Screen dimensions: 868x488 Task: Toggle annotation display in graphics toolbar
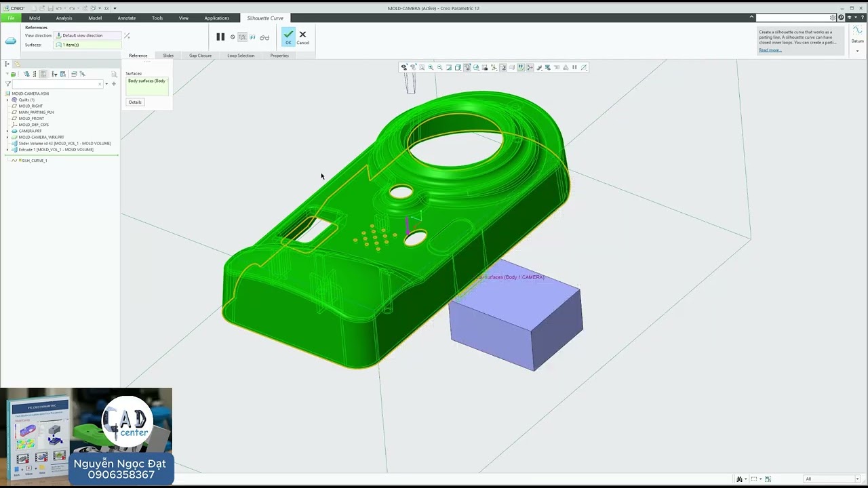(x=503, y=67)
